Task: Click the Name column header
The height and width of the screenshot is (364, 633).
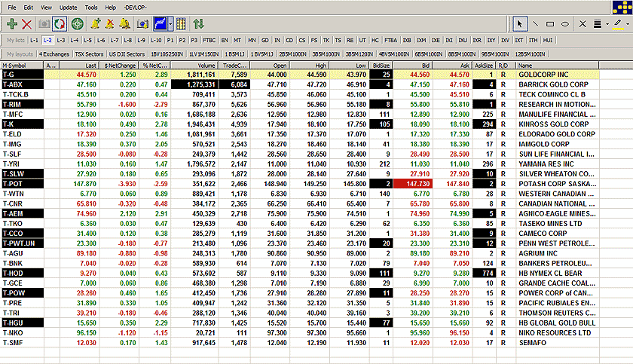Action: (558, 66)
